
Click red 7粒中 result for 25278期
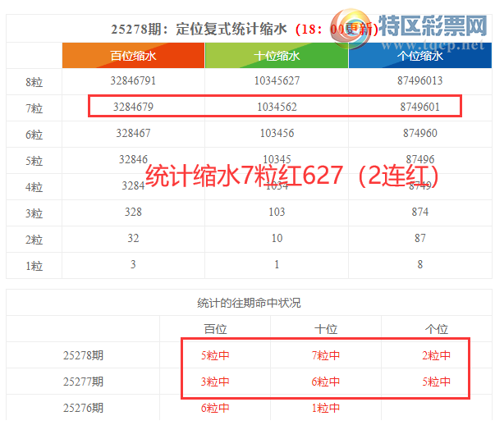(326, 356)
